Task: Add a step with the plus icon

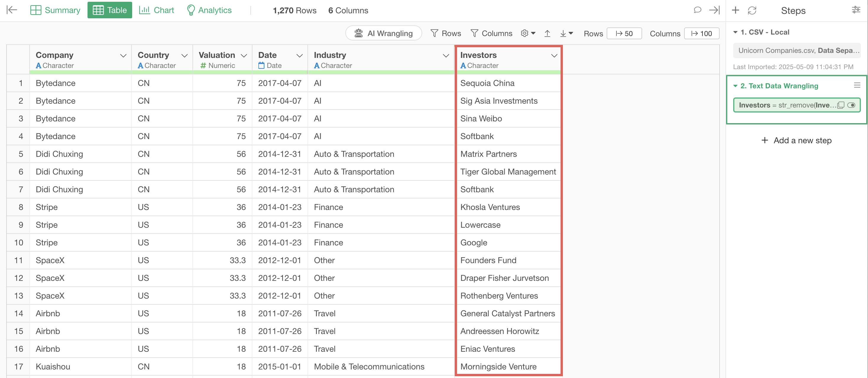Action: point(736,10)
